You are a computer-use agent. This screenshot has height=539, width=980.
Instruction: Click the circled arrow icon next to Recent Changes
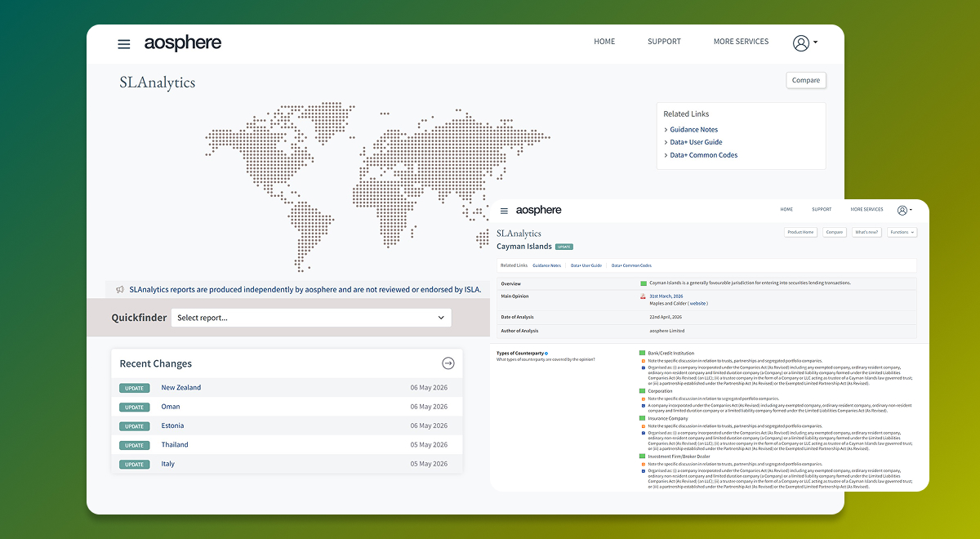click(x=448, y=363)
